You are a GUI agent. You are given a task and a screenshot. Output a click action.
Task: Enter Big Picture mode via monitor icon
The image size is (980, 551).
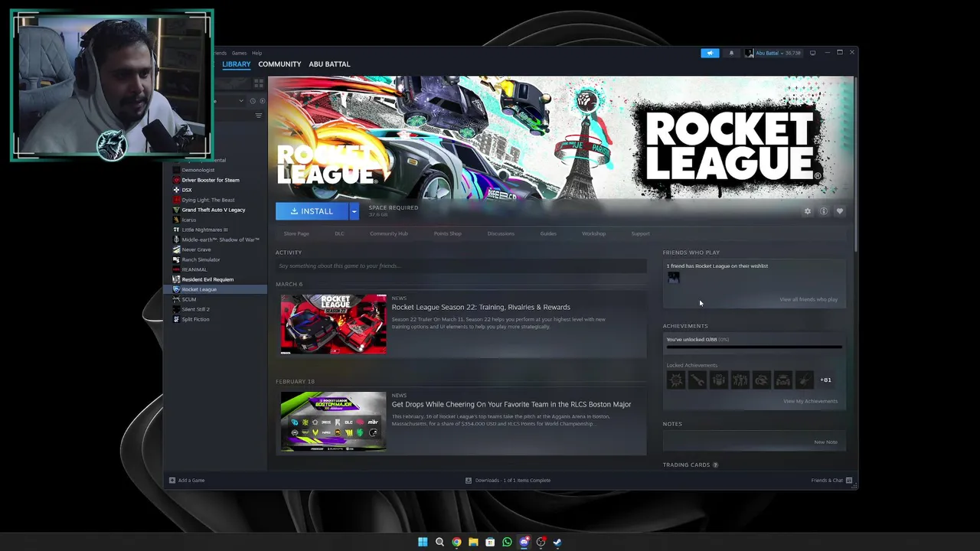pos(813,53)
